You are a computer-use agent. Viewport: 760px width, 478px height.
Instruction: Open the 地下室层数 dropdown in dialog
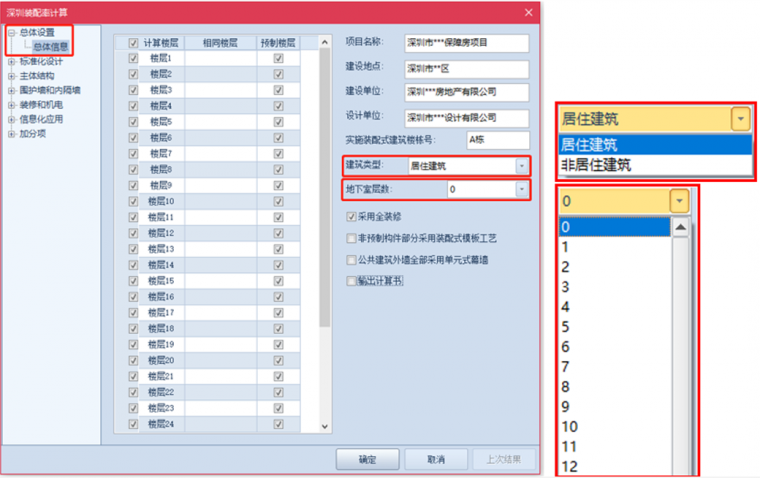521,189
